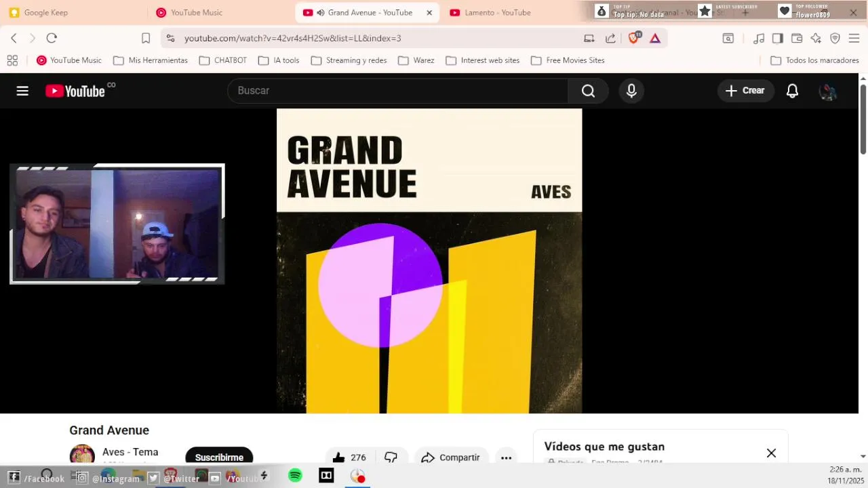Screen dimensions: 868x488
Task: Open the tab search icon in toolbar
Action: [x=728, y=38]
